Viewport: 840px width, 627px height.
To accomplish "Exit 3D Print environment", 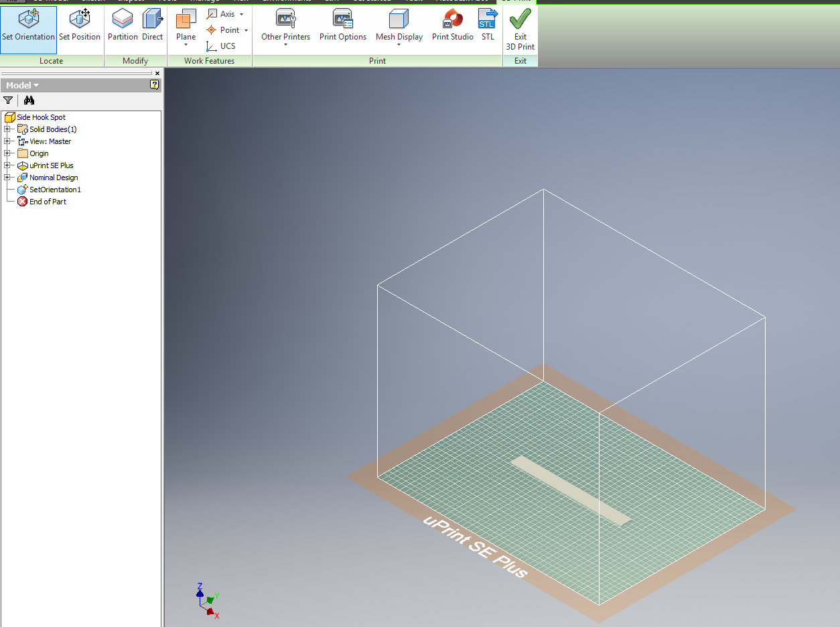I will click(x=520, y=29).
